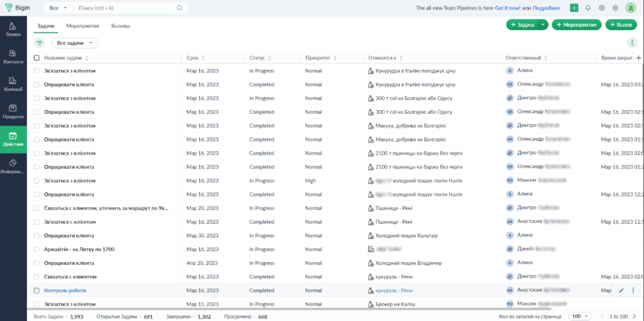Screen dimensions: 644x321
Task: Expand the Все задачи view dropdown
Action: [75, 43]
